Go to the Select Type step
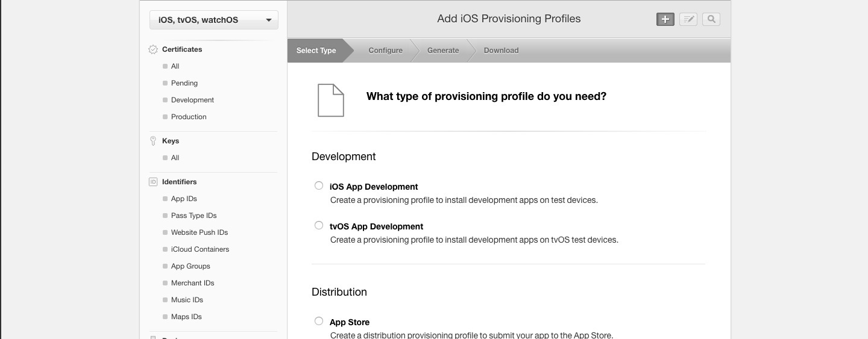 [x=316, y=51]
